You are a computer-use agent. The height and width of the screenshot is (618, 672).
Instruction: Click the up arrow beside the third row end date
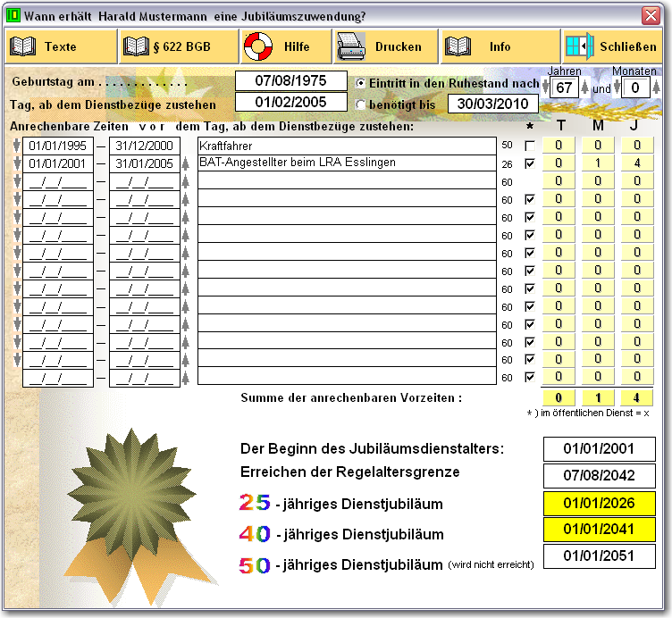[x=185, y=181]
